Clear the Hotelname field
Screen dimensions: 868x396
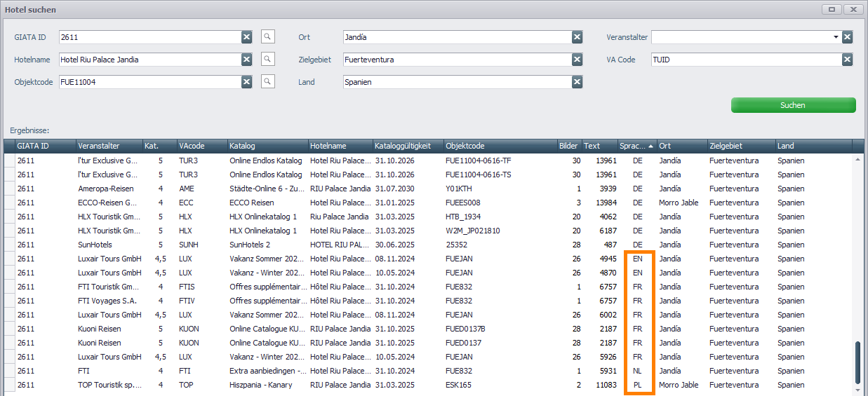click(247, 60)
